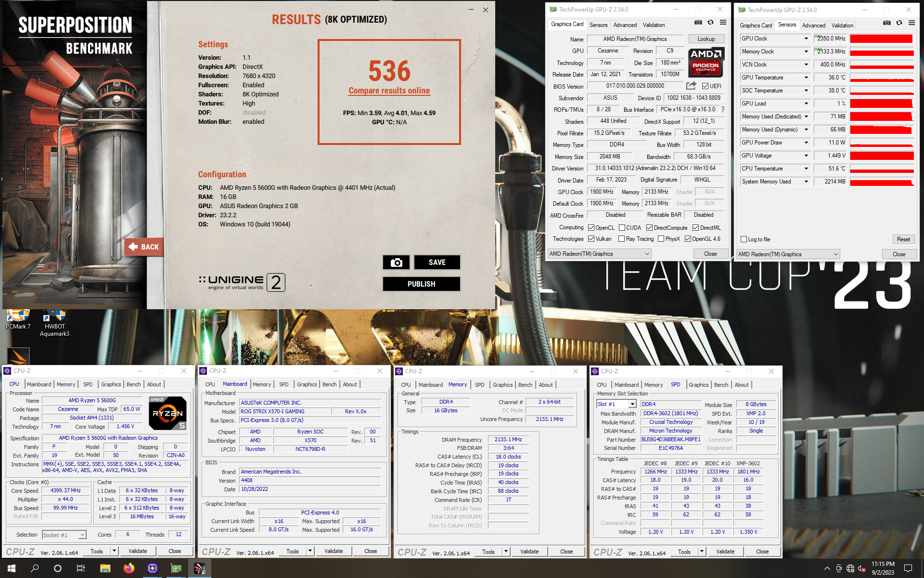Launch Firefox from the taskbar
The width and height of the screenshot is (924, 578).
click(x=128, y=568)
